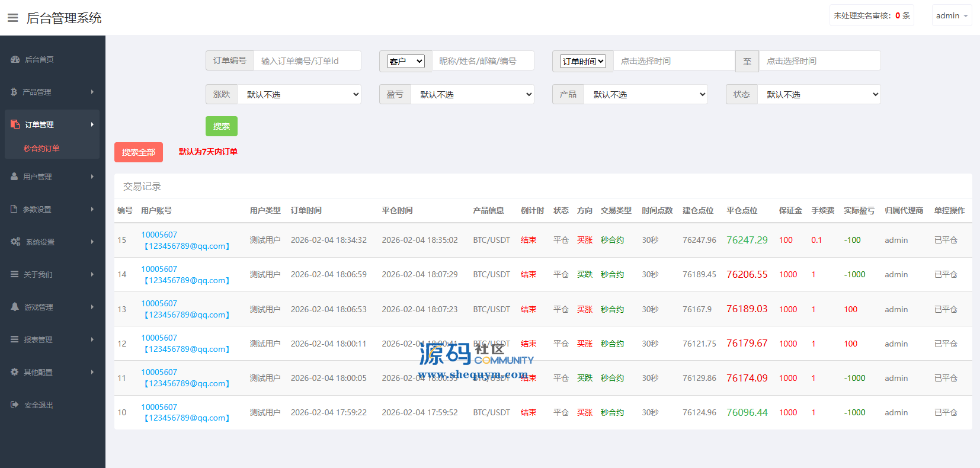Select 秒合约订单 submenu item
The image size is (980, 468).
click(x=41, y=148)
